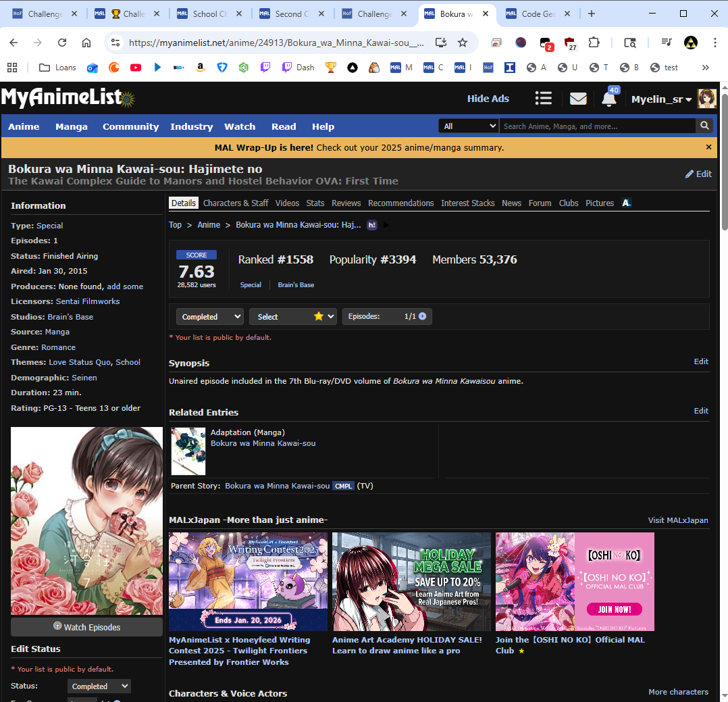
Task: Open the Manga navigation menu
Action: [x=72, y=126]
